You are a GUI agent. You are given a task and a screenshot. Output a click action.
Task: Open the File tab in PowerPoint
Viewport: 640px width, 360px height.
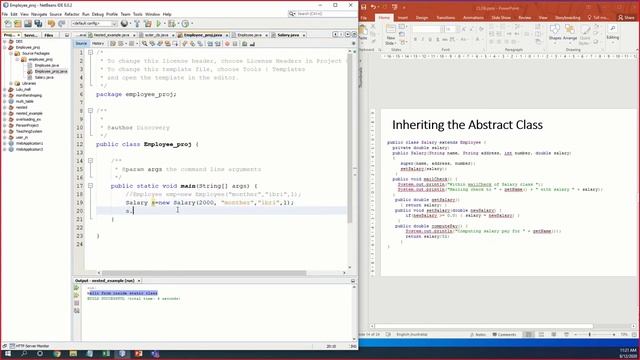coord(363,18)
